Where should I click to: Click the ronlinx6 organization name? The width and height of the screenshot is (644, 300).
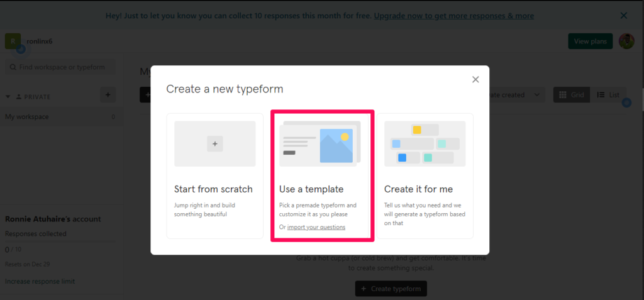click(40, 41)
